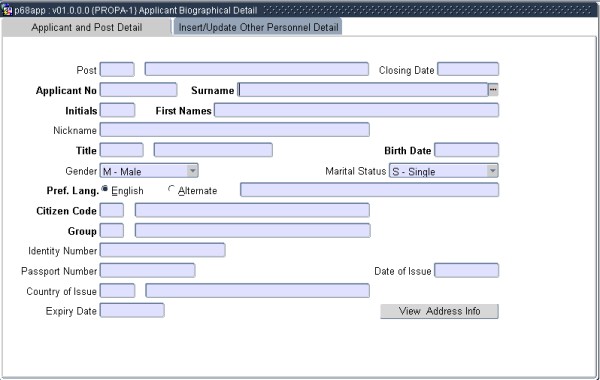Click the p68app window title icon
The height and width of the screenshot is (380, 600).
[7, 10]
